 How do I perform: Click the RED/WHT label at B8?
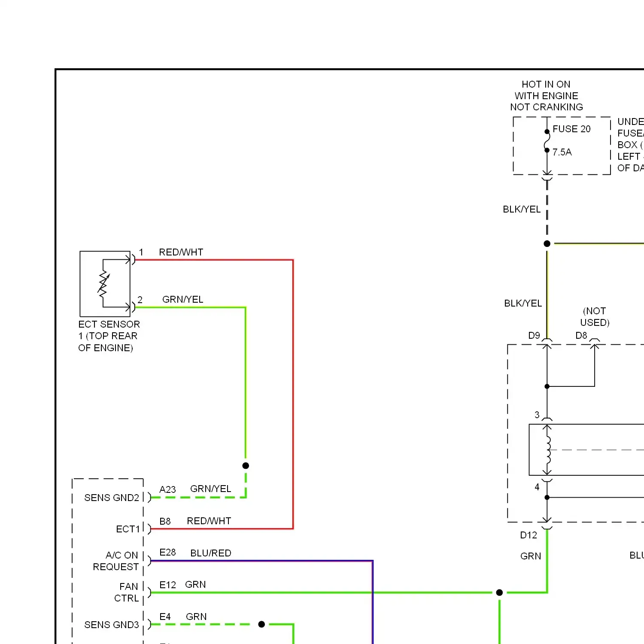click(209, 521)
